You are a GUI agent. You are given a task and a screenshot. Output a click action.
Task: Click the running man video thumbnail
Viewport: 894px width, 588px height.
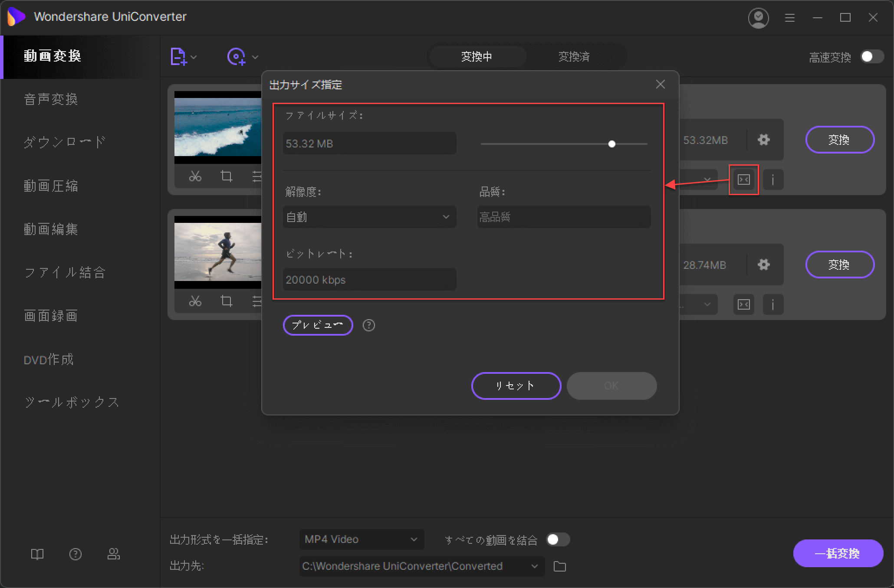point(218,252)
